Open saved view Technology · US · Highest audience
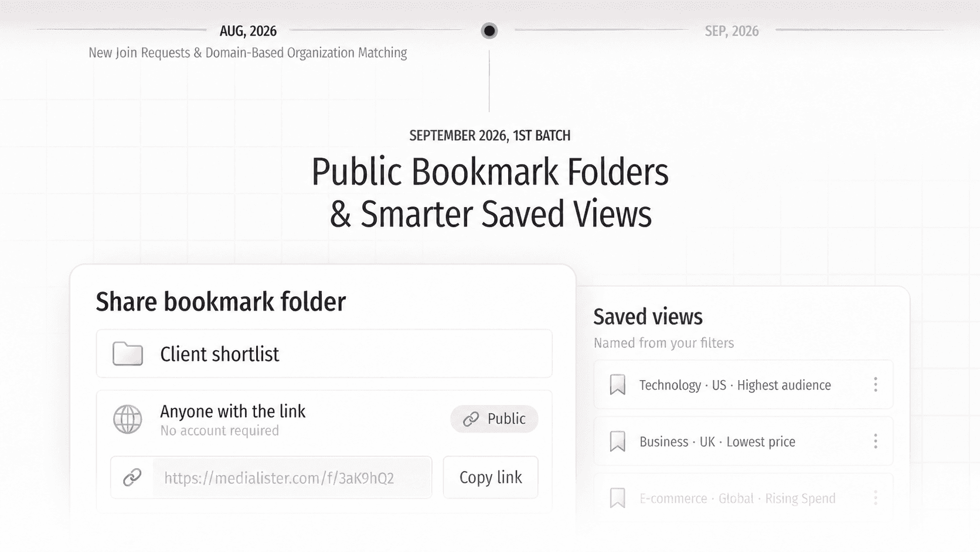Screen dimensions: 980x552 (x=743, y=385)
